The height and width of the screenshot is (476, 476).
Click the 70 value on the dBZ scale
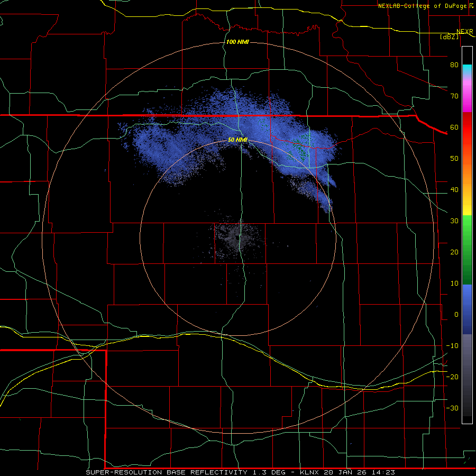(x=454, y=96)
